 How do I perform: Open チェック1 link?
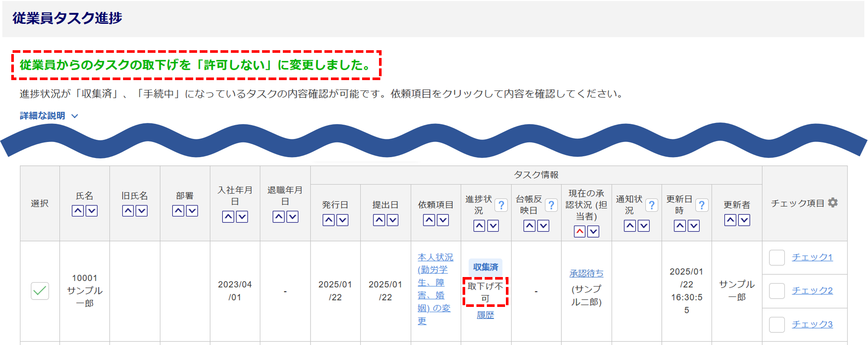click(x=812, y=257)
